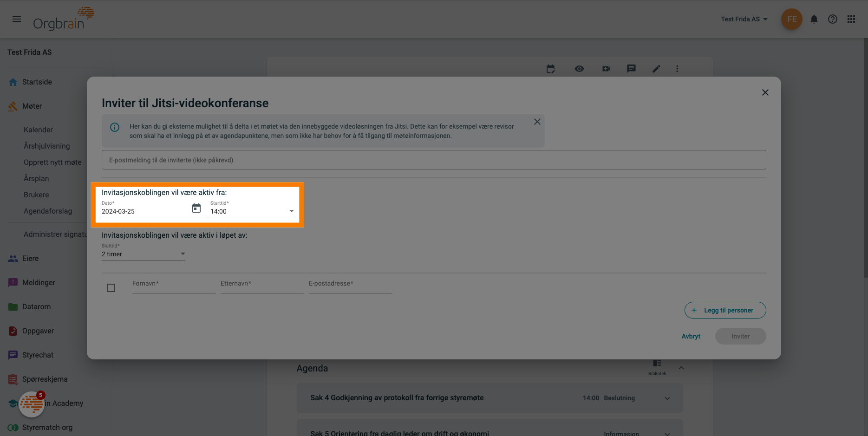Open the apps grid icon

tap(851, 19)
